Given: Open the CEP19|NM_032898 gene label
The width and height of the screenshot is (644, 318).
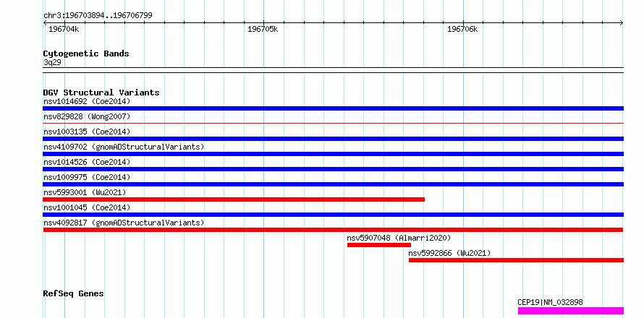Looking at the screenshot, I should pos(550,303).
